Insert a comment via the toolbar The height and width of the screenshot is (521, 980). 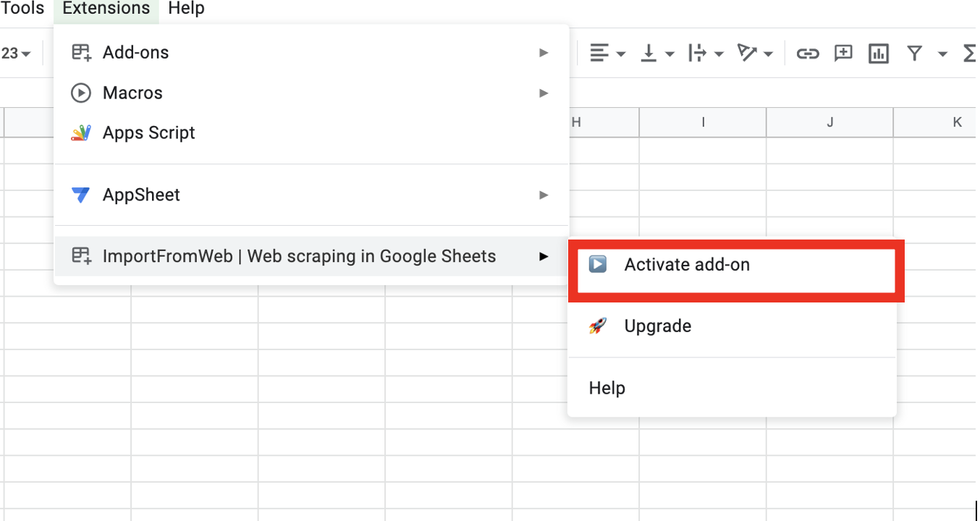842,53
